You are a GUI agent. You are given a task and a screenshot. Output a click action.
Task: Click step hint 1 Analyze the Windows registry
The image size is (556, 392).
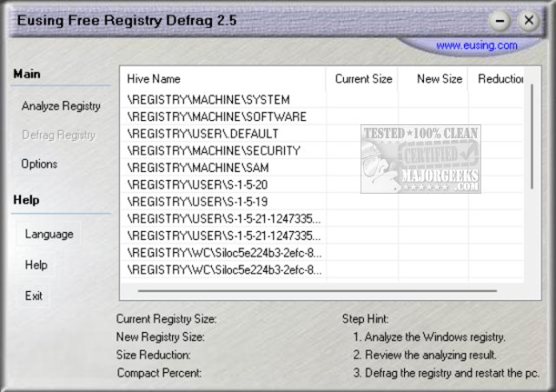click(429, 336)
